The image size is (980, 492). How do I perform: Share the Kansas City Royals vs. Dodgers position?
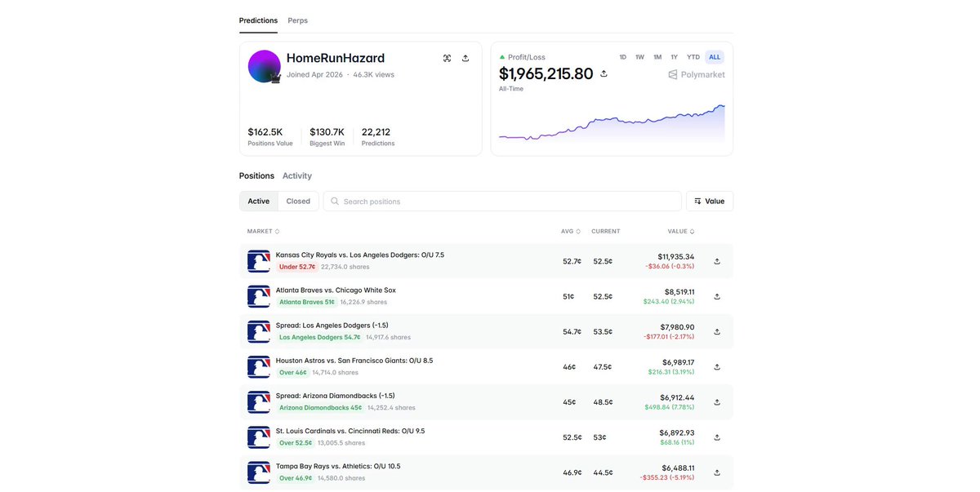tap(717, 261)
